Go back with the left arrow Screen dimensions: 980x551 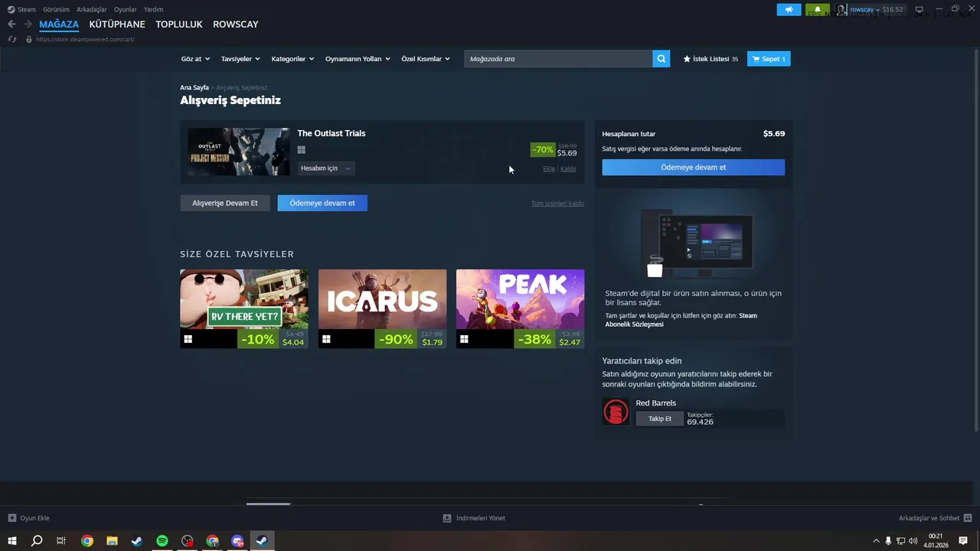click(11, 24)
